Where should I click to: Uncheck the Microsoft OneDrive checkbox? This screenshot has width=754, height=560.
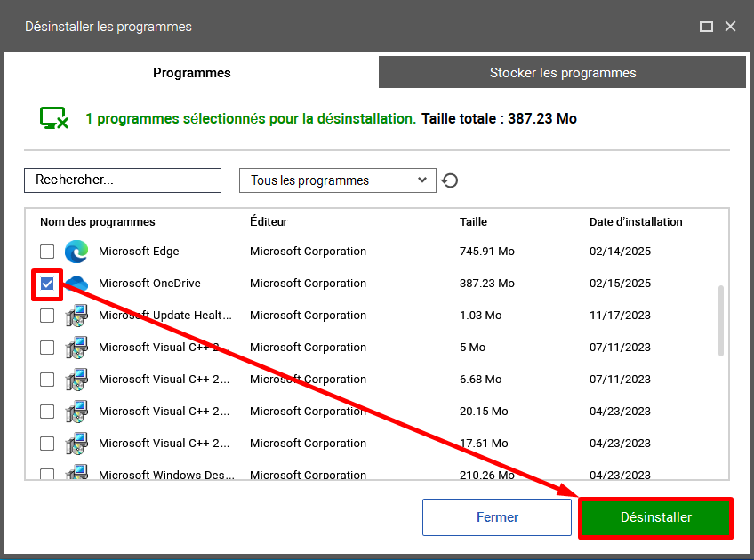(47, 284)
